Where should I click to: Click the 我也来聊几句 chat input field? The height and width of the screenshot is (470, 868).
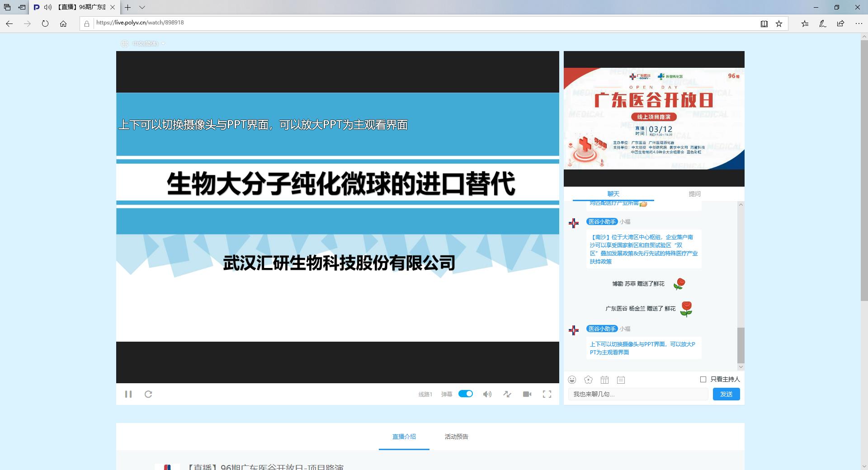click(637, 394)
